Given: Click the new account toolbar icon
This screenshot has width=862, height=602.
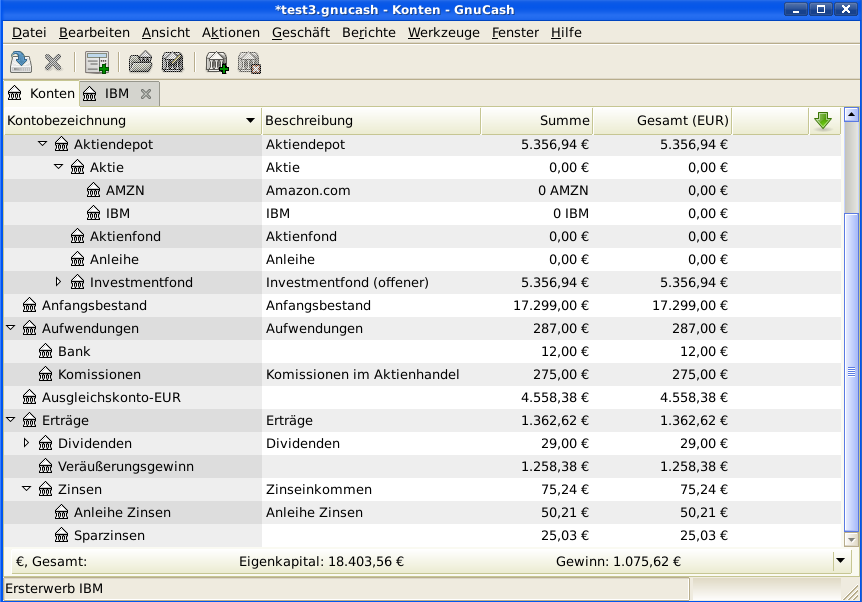Looking at the screenshot, I should pos(217,63).
